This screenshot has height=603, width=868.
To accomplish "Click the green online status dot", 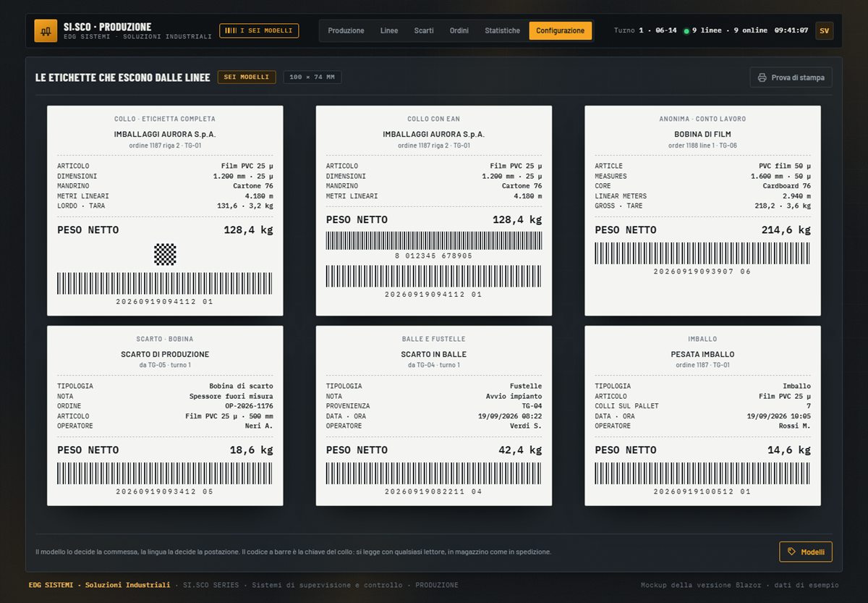I will tap(686, 31).
